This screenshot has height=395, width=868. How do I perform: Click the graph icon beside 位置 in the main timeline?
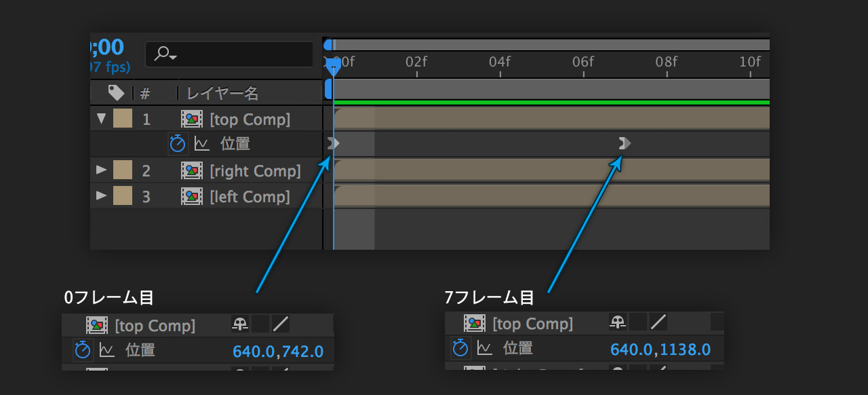click(x=201, y=143)
